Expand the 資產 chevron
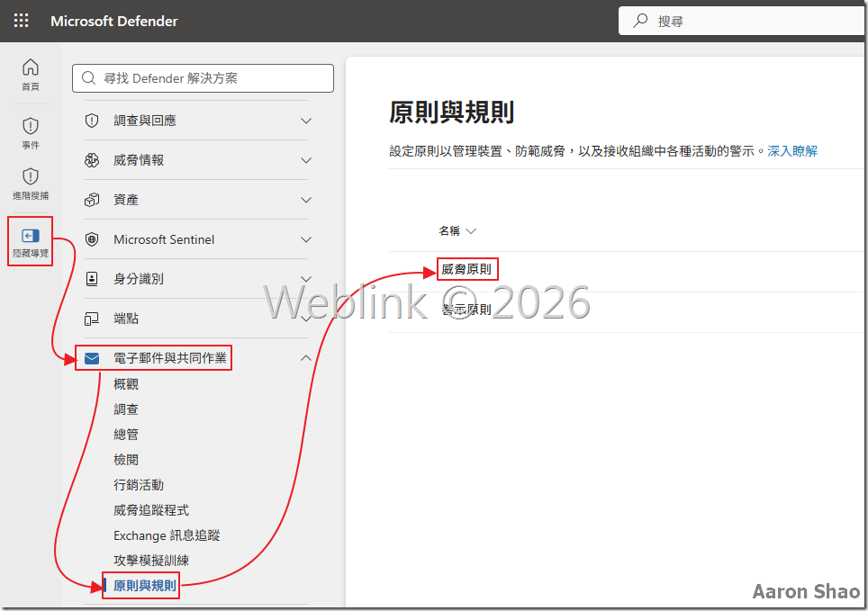 click(x=306, y=200)
